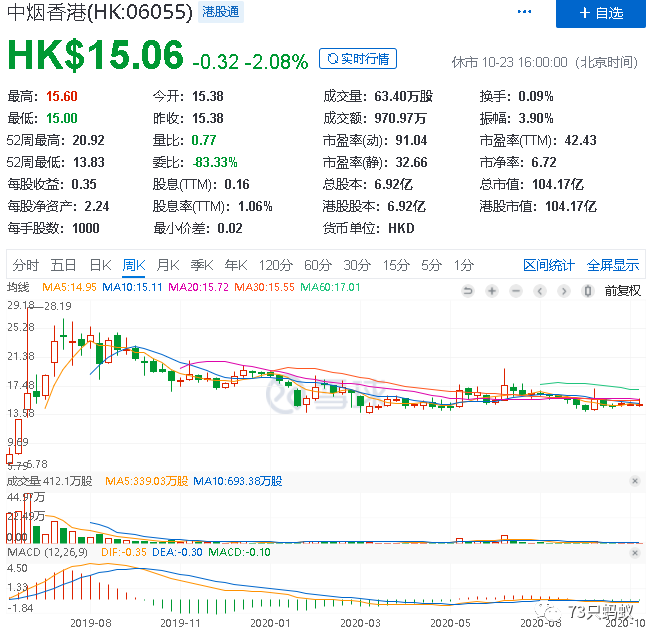Image resolution: width=654 pixels, height=641 pixels.
Task: Click the stock title 中烟香港(HK:06055)
Action: click(100, 13)
